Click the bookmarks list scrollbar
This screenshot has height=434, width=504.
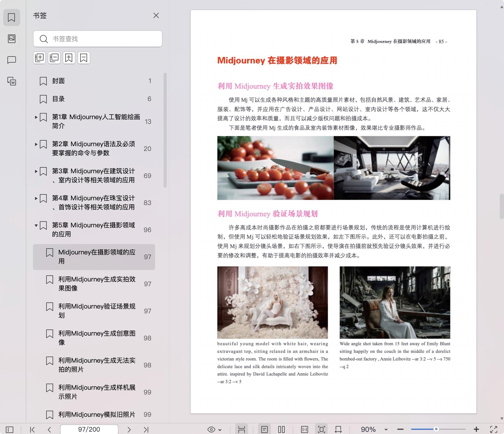(165, 130)
